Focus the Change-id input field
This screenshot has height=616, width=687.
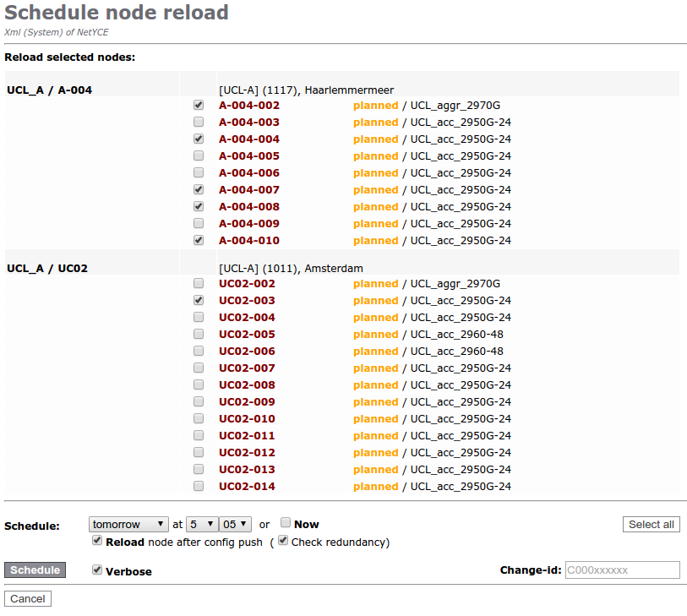(622, 570)
